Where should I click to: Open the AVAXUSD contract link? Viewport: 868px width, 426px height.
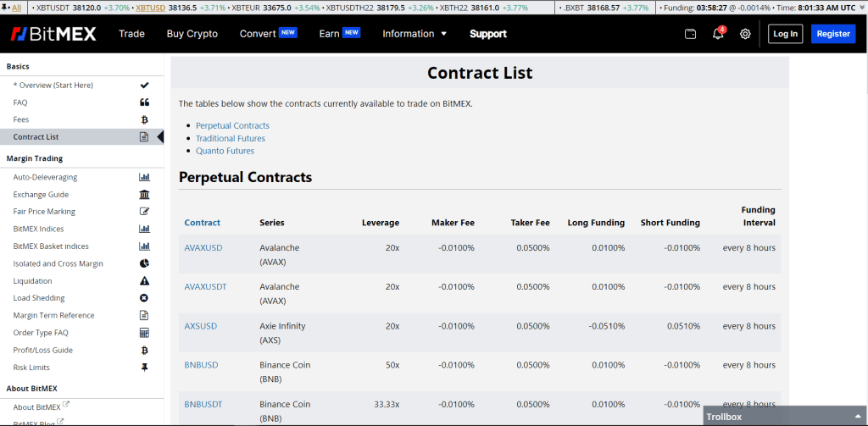tap(203, 248)
